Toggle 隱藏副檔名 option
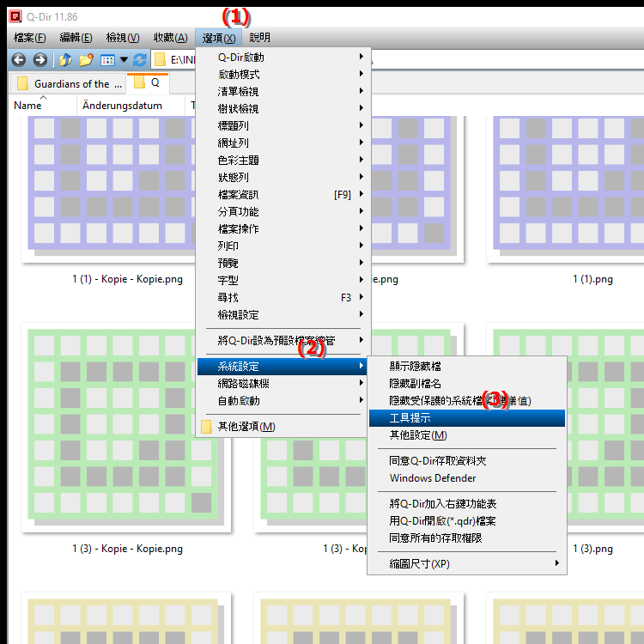This screenshot has height=644, width=644. click(467, 384)
